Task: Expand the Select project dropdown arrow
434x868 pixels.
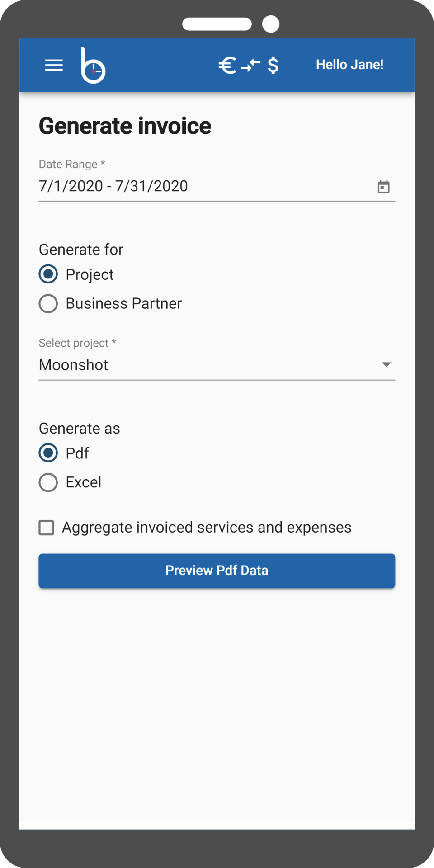Action: (387, 364)
